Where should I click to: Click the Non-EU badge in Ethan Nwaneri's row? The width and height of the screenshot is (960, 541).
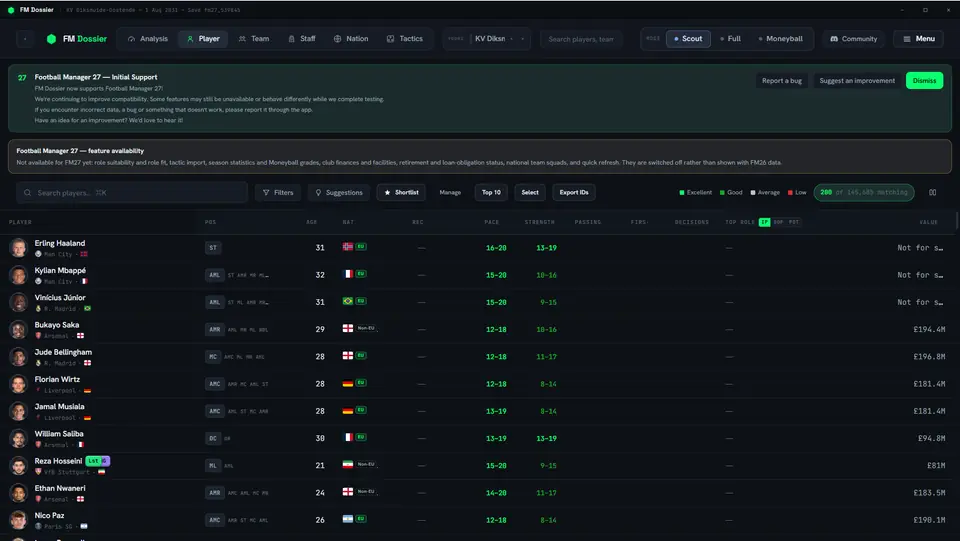coord(366,491)
